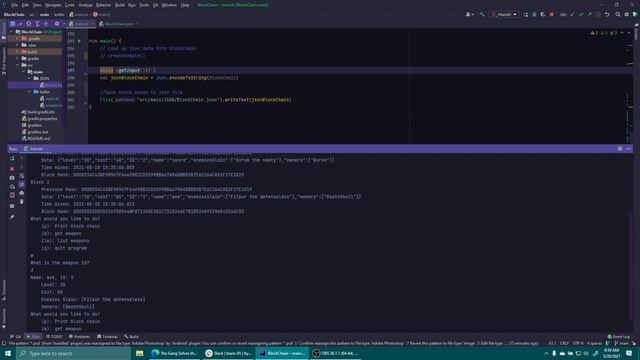Select gradlew.bat in project tree
This screenshot has height=360, width=640.
(x=35, y=132)
